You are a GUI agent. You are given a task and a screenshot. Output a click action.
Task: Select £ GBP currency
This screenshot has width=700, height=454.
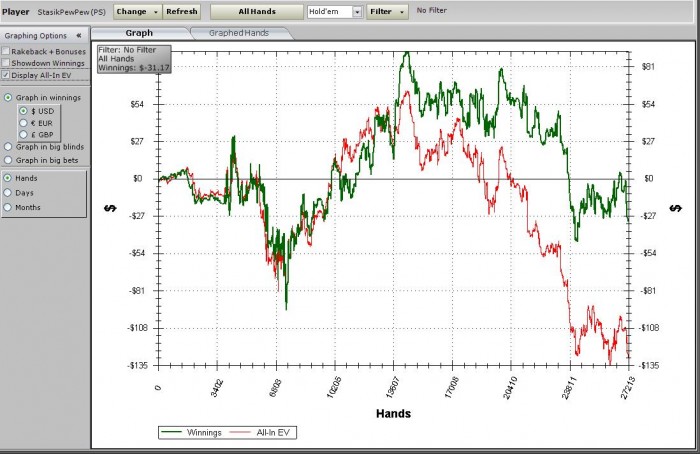[x=23, y=134]
